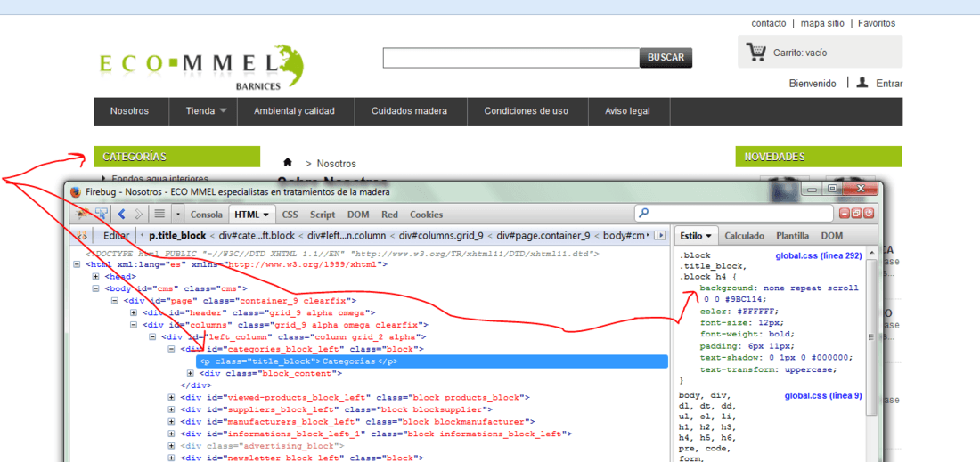980x462 pixels.
Task: Select div#page.container_9 in the breadcrumb
Action: (x=543, y=235)
